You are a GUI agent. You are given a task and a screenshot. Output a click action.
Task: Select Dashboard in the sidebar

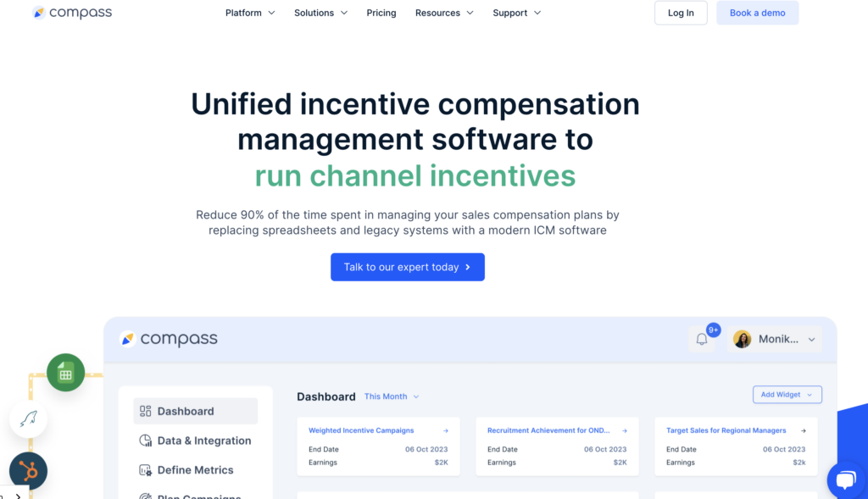(196, 411)
